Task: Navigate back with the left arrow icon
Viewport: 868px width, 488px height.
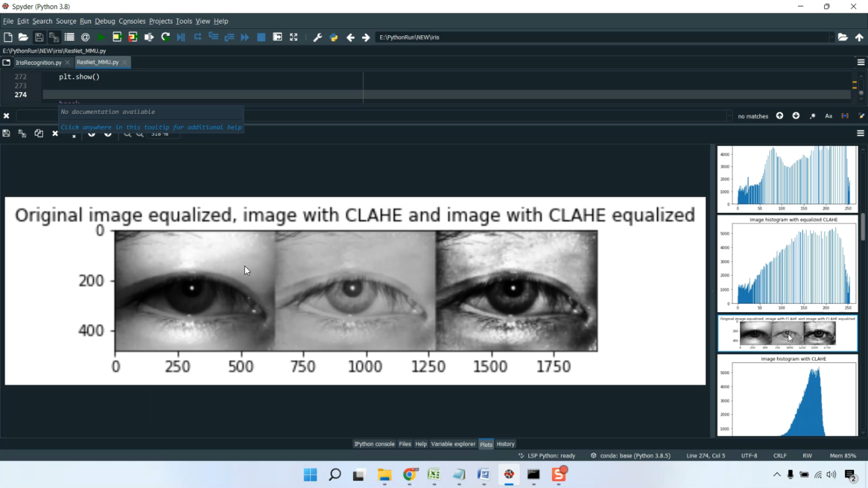Action: click(x=350, y=36)
